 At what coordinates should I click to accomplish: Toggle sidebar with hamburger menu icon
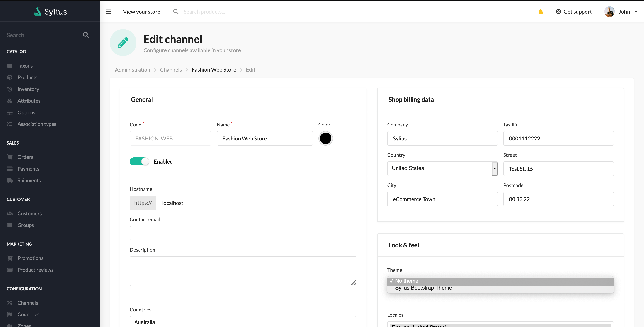click(x=108, y=12)
